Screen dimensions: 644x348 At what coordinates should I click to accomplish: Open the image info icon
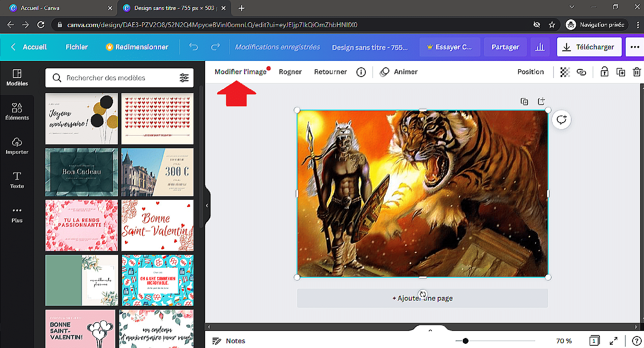coord(361,72)
